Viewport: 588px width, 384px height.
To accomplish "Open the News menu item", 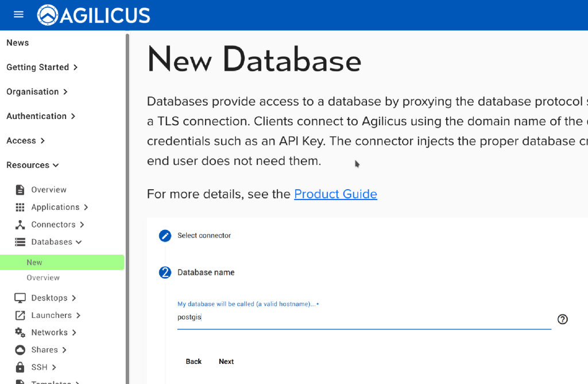I will tap(18, 43).
